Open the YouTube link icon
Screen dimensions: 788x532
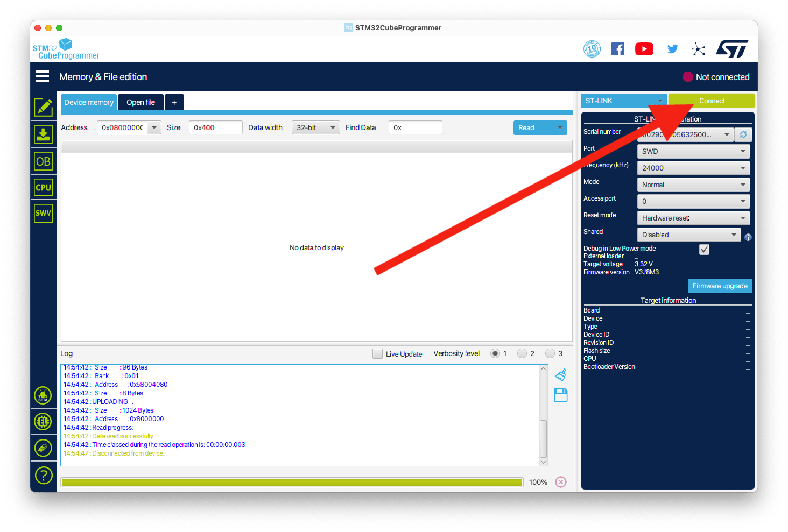(644, 49)
